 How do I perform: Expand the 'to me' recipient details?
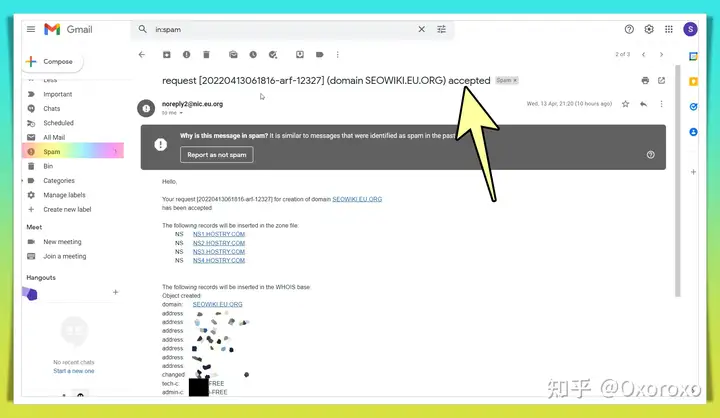[x=181, y=113]
